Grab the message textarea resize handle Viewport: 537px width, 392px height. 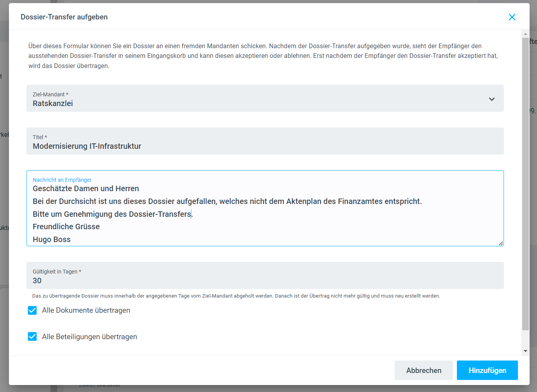tap(500, 243)
